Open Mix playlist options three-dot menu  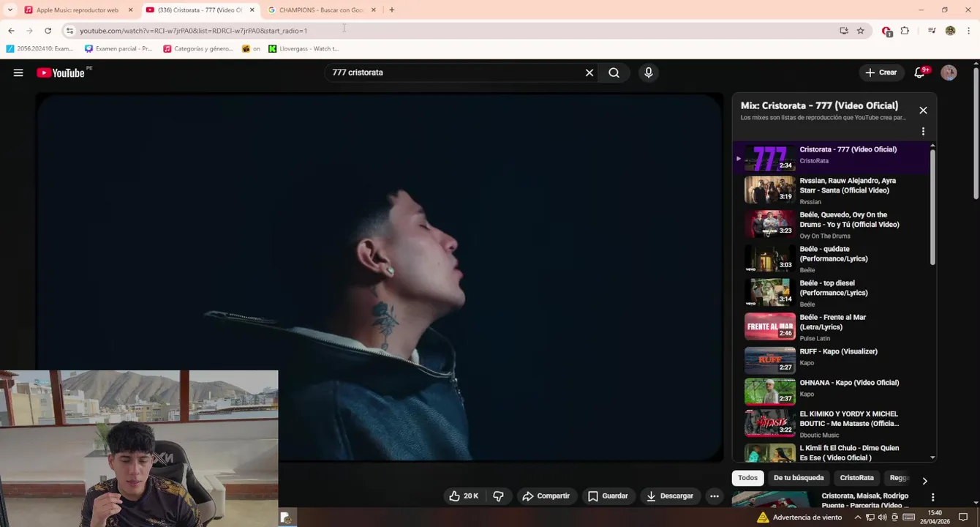[x=923, y=131]
